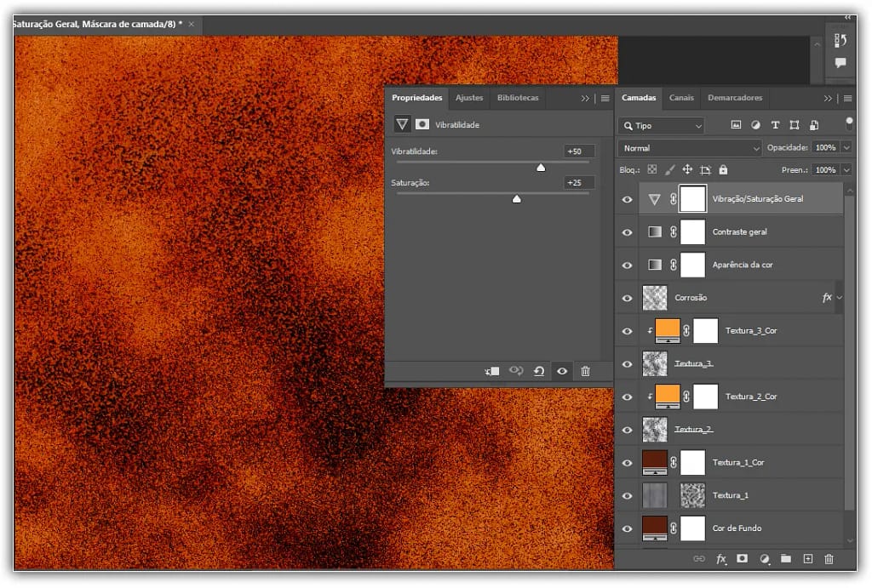Image resolution: width=872 pixels, height=588 pixels.
Task: Lock position move icon
Action: tap(687, 169)
